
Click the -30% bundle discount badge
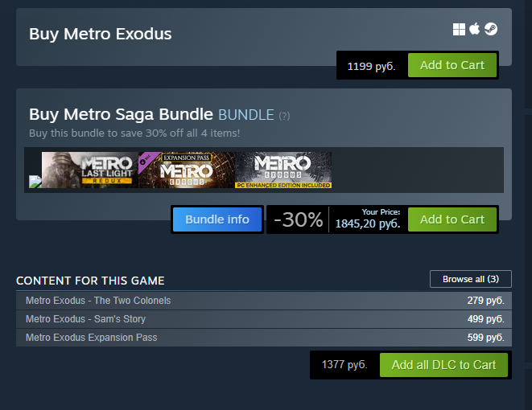point(298,219)
